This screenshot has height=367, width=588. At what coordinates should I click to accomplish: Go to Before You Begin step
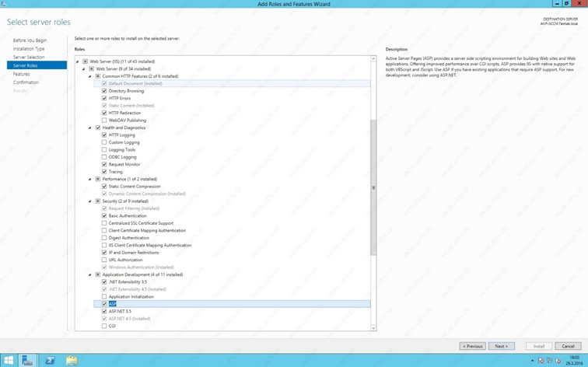30,40
